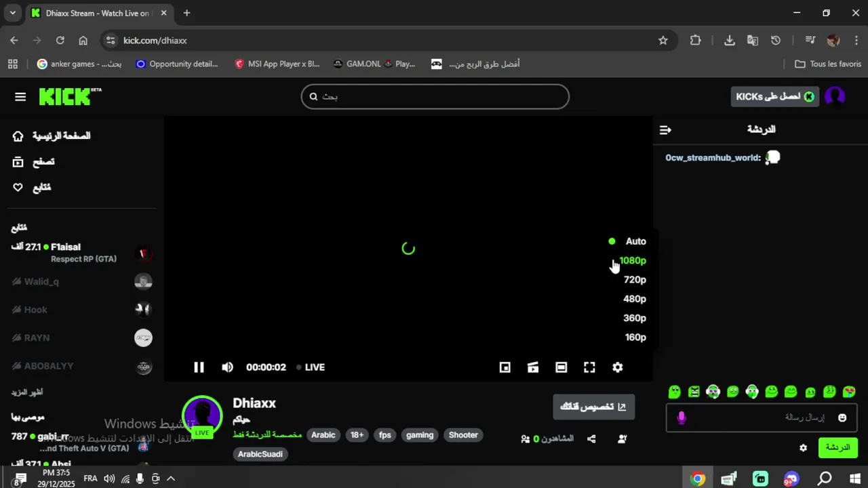
Task: Click the gaming tag
Action: pyautogui.click(x=420, y=435)
